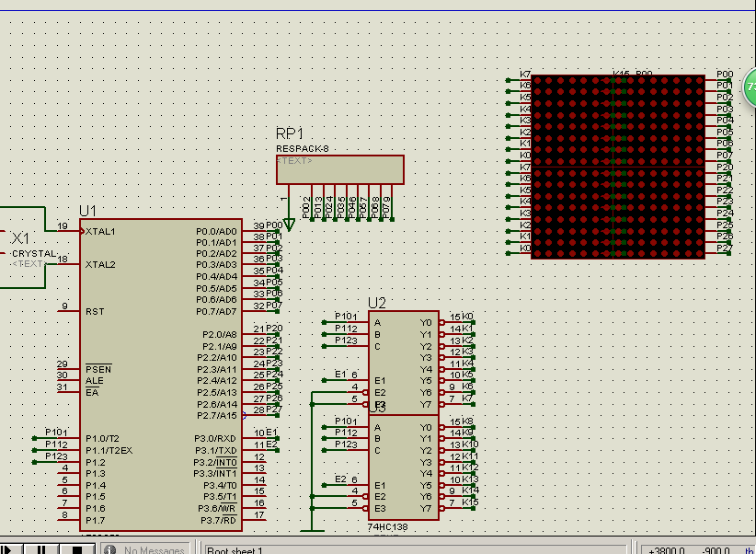Click the P0.0/AD0 pin name
This screenshot has width=756, height=554.
point(216,231)
